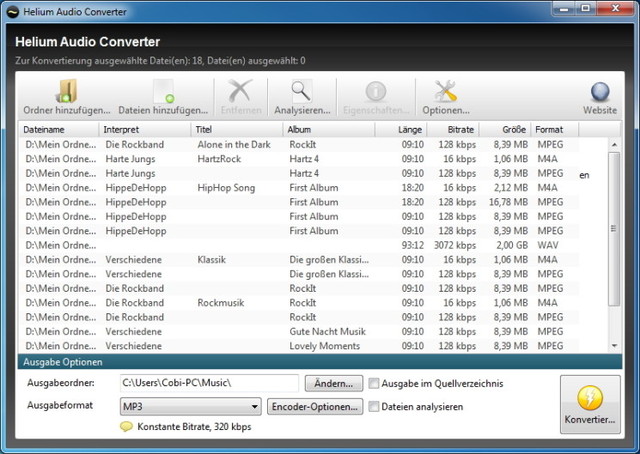640x454 pixels.
Task: Open the Ausgabeformat MP3 dropdown
Action: [191, 407]
